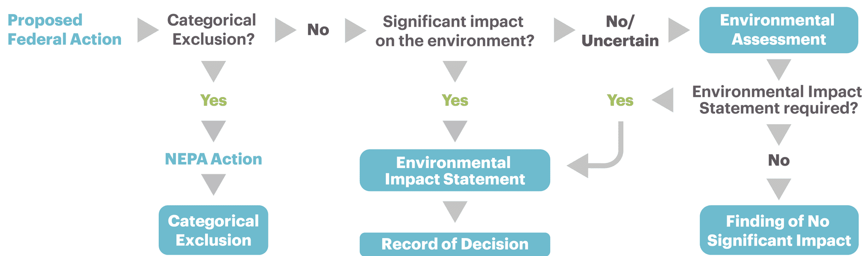This screenshot has width=868, height=256.
Task: Click the down arrow below NEPA Action
Action: pos(213,185)
